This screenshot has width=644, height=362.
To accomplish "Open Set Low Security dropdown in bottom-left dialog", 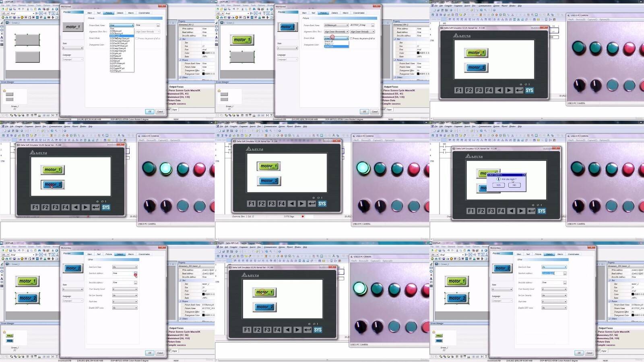I will 125,295.
